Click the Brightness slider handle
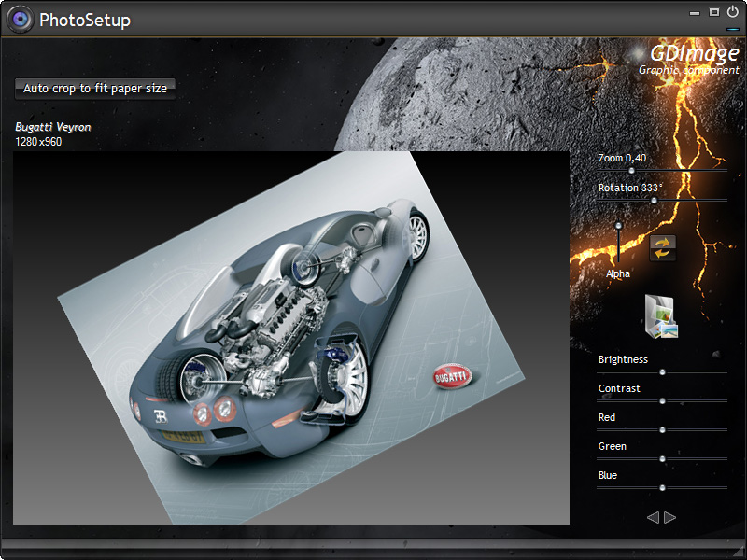Screen dimensions: 747x560 (x=662, y=371)
